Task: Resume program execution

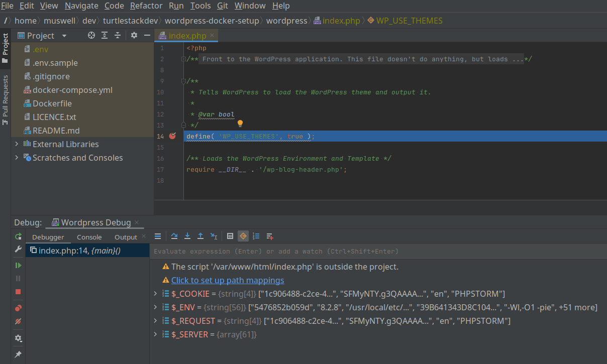Action: 18,265
